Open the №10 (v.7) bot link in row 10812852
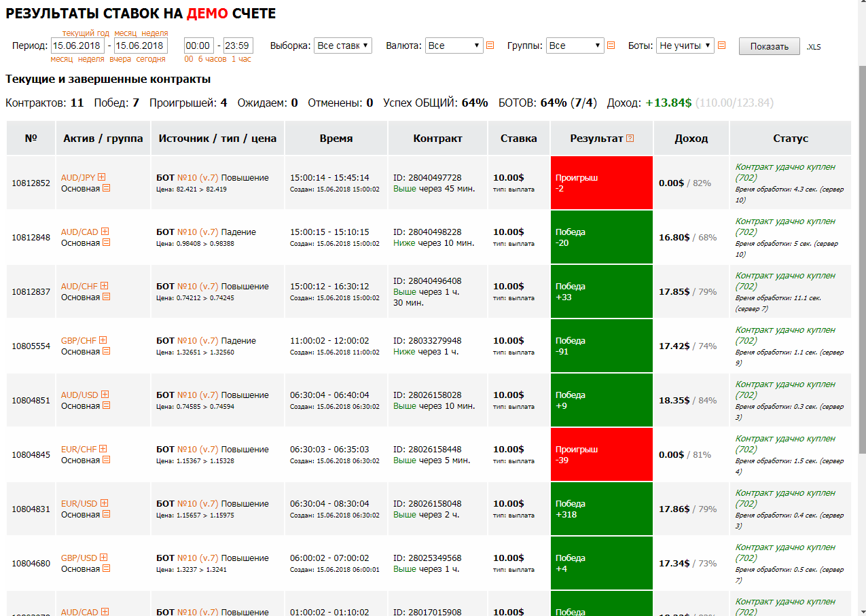The height and width of the screenshot is (616, 866). [x=198, y=177]
